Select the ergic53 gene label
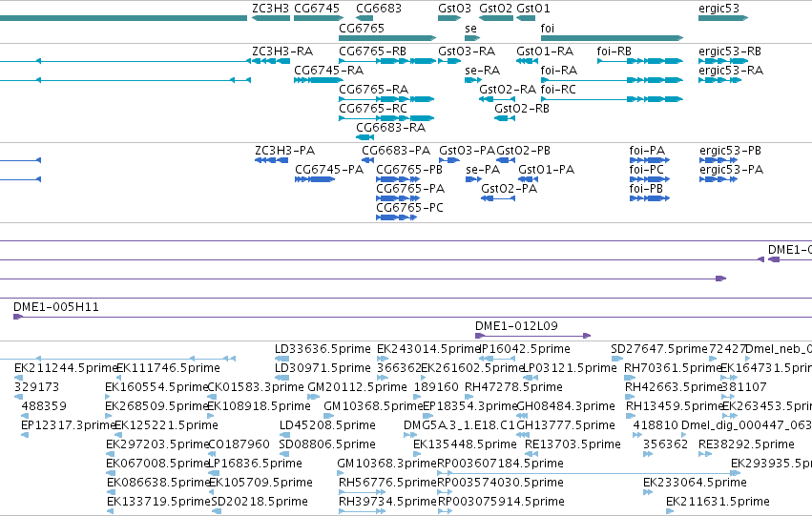812x516 pixels. (x=718, y=9)
